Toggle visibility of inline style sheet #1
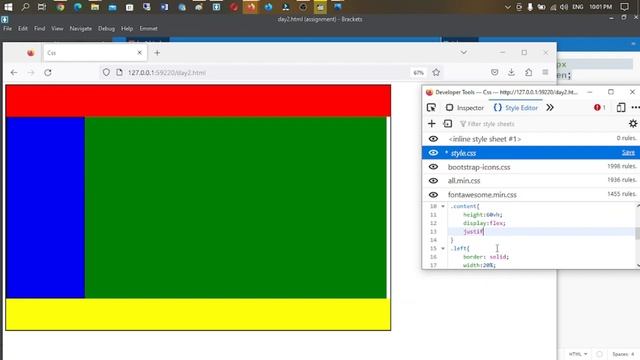 433,139
